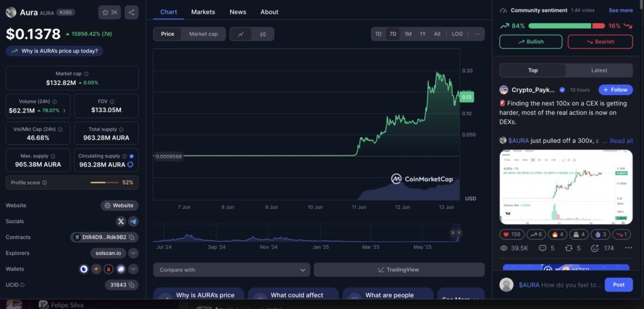
Task: Toggle LOG scale on chart
Action: tap(457, 34)
